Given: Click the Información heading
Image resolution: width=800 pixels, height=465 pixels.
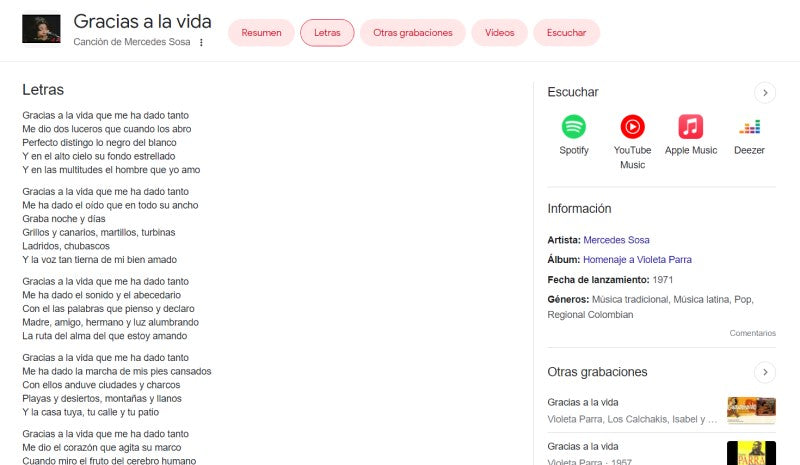Looking at the screenshot, I should tap(579, 209).
